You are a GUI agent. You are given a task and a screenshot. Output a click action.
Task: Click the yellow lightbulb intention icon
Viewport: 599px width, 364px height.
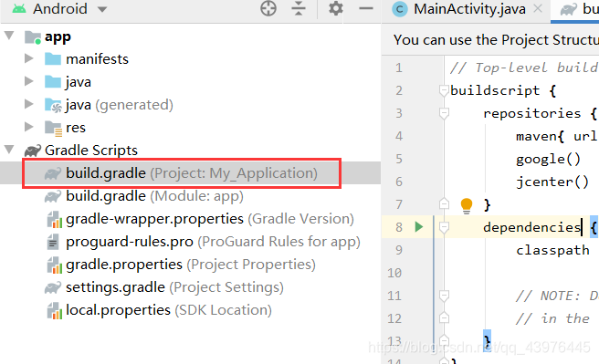467,205
